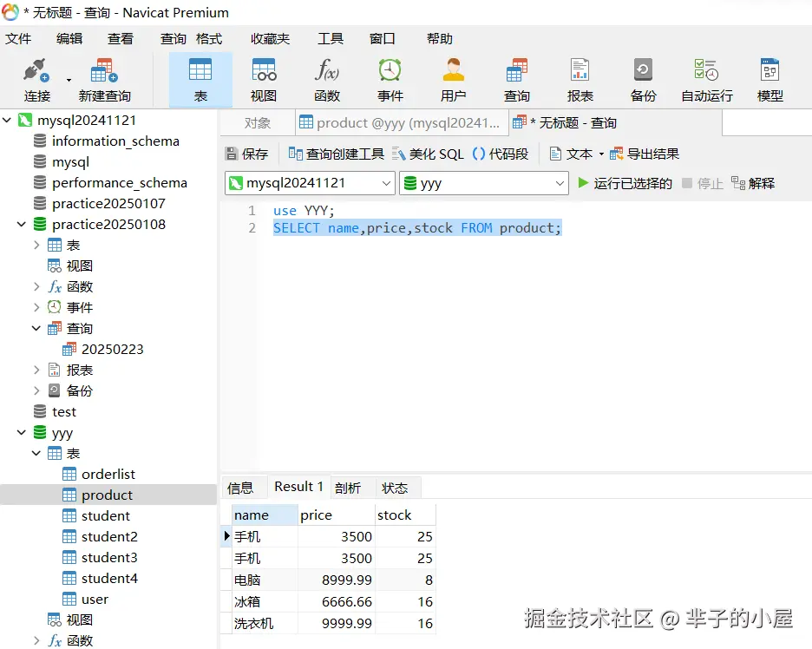Select the information_schema database
812x649 pixels.
[x=115, y=141]
